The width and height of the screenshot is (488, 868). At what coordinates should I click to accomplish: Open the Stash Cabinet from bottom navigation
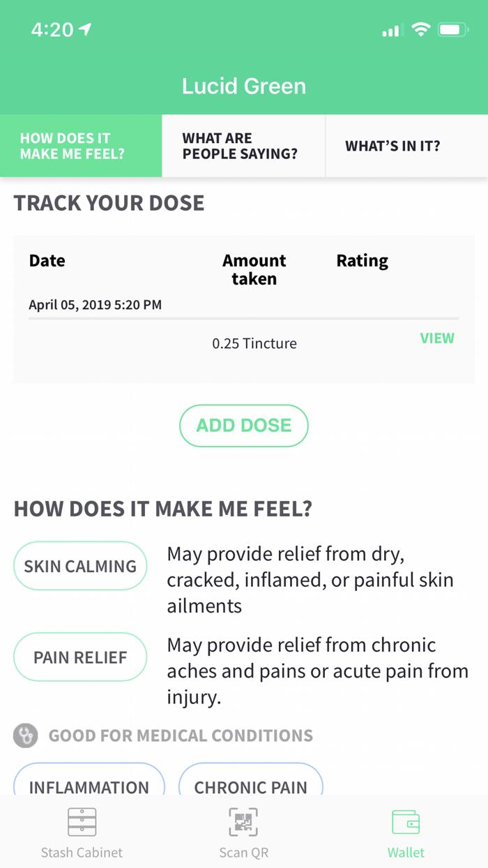click(82, 830)
